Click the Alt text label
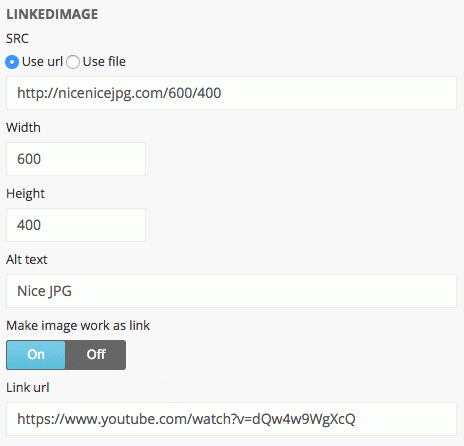 27,260
